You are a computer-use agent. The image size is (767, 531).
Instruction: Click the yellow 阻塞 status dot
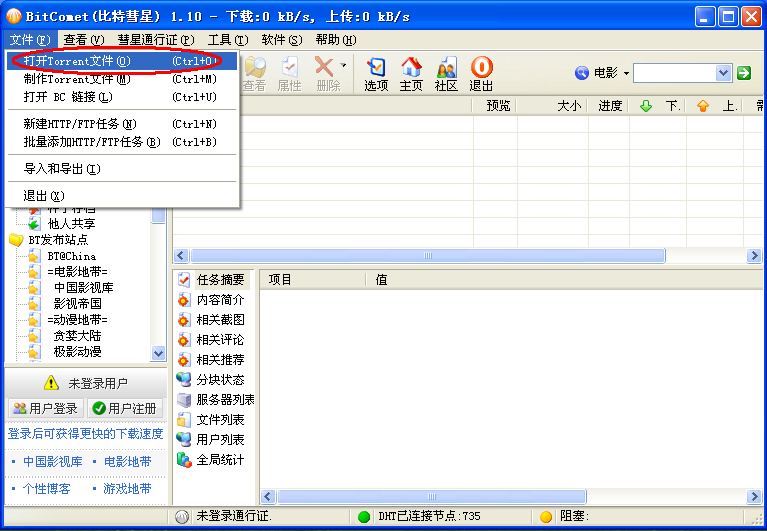click(x=546, y=517)
